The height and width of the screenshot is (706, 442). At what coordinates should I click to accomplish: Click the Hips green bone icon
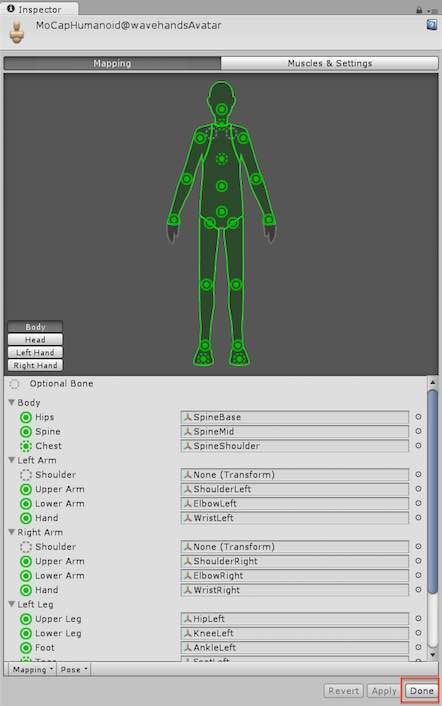[x=26, y=417]
